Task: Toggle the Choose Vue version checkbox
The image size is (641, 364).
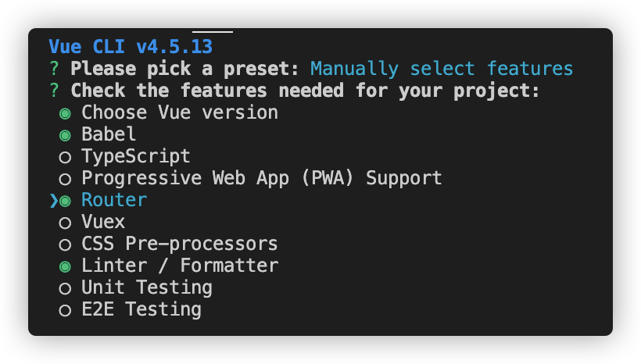Action: (x=65, y=113)
